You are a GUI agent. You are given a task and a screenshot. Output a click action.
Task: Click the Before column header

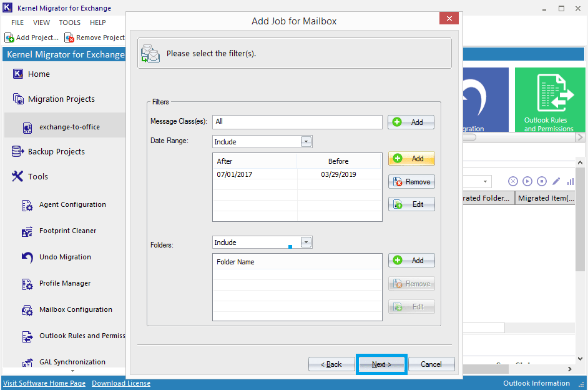[x=338, y=161]
